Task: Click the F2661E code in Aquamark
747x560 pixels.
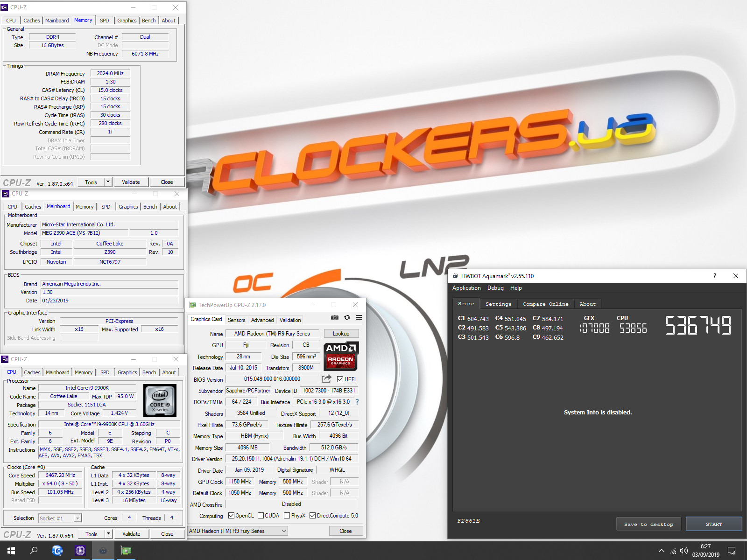Action: (468, 521)
